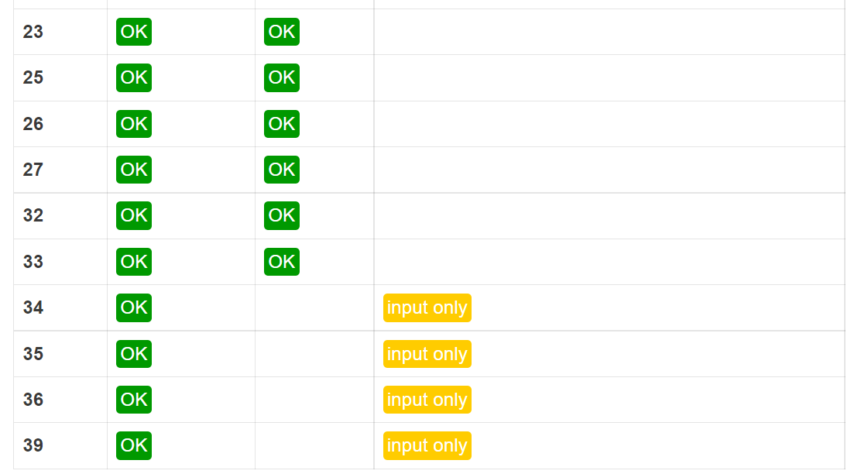
Task: Select the pin number 35 cell
Action: click(x=33, y=354)
